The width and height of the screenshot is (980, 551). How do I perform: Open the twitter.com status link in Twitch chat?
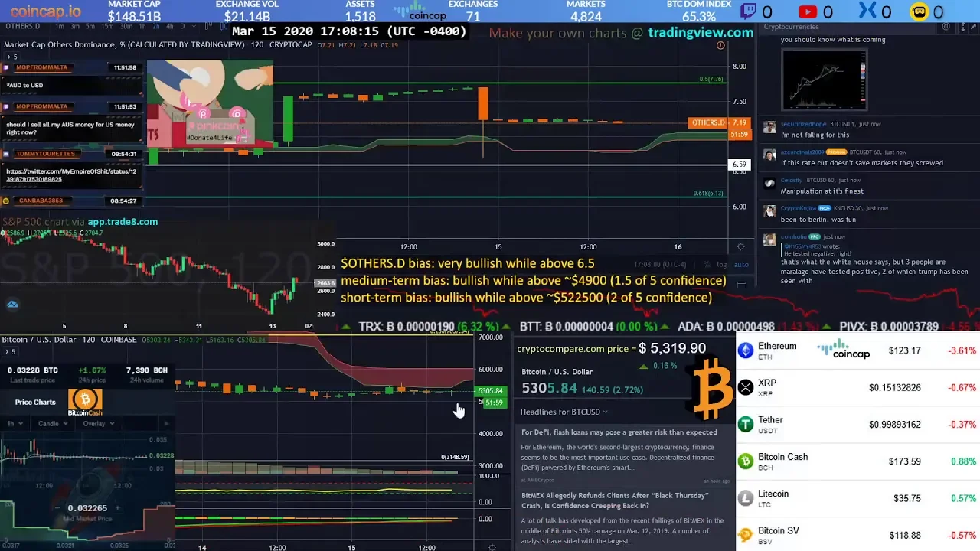coord(71,175)
